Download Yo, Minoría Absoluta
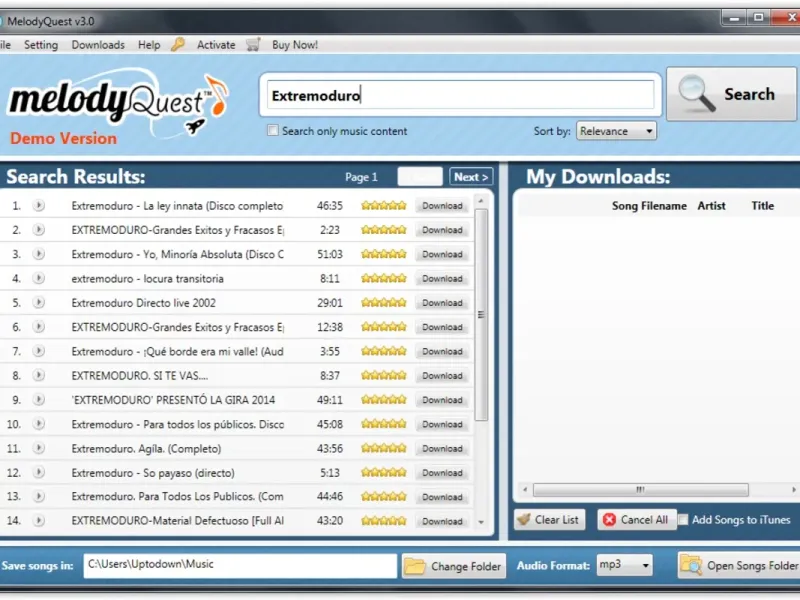The height and width of the screenshot is (600, 800). click(x=442, y=254)
